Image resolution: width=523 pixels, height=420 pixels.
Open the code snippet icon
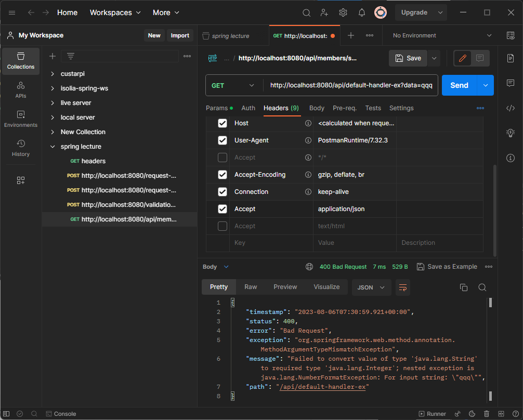click(x=511, y=108)
